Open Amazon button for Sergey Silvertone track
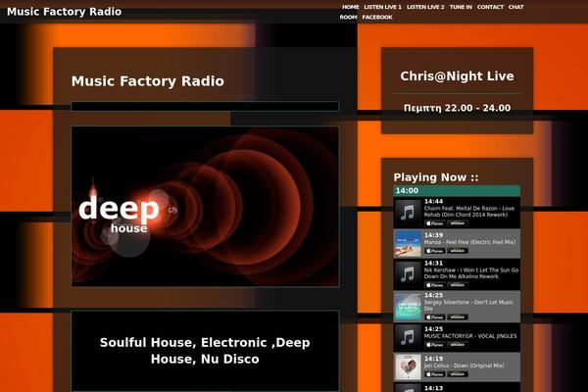The width and height of the screenshot is (588, 392). point(457,318)
